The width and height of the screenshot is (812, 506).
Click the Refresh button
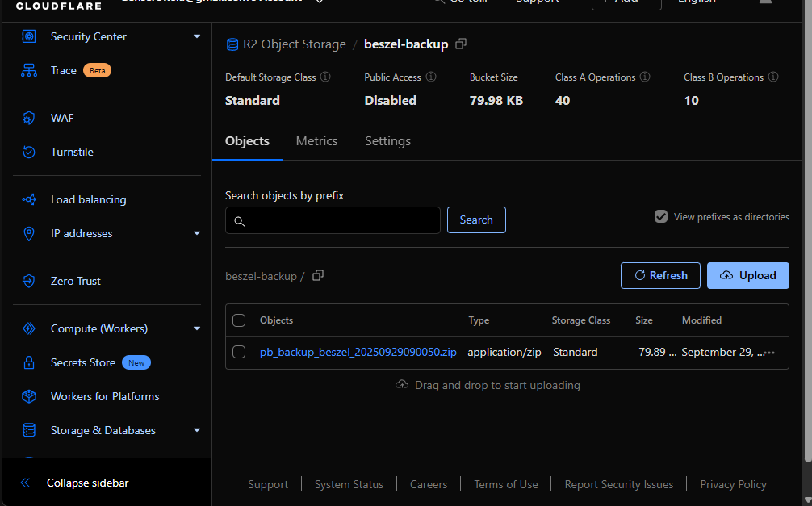pos(660,275)
